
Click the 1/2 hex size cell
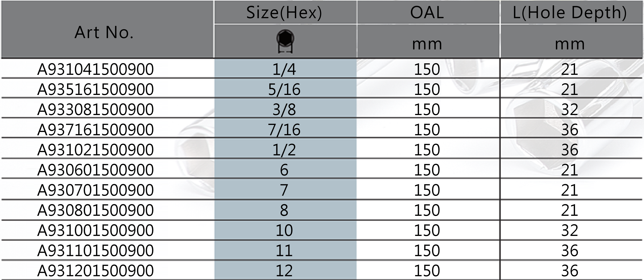[x=285, y=148]
